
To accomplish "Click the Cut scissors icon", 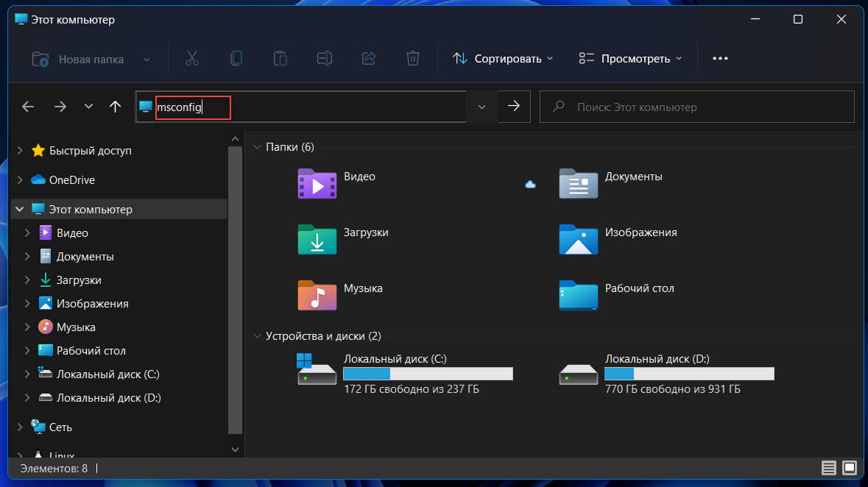I will coord(192,58).
